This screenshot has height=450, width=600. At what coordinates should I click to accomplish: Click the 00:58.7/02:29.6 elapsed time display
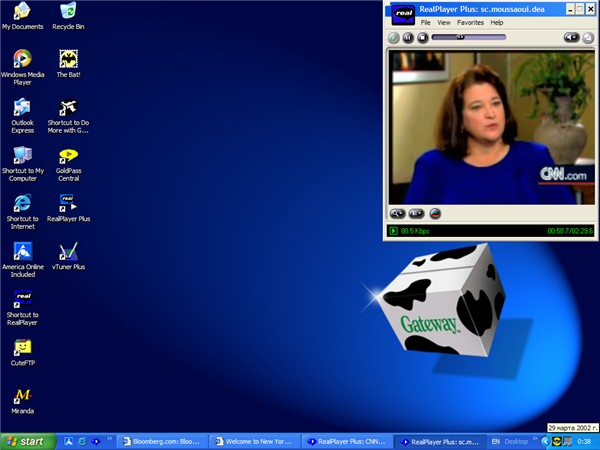tap(570, 231)
